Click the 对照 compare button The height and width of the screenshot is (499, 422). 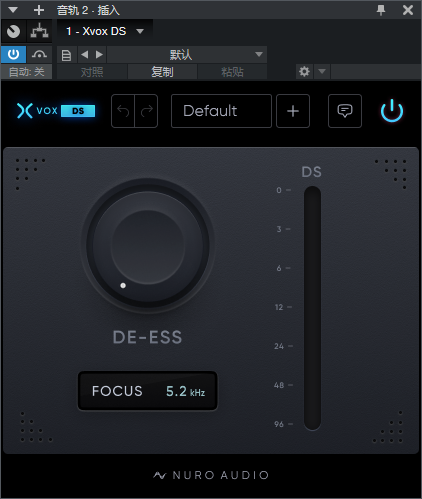(x=92, y=72)
